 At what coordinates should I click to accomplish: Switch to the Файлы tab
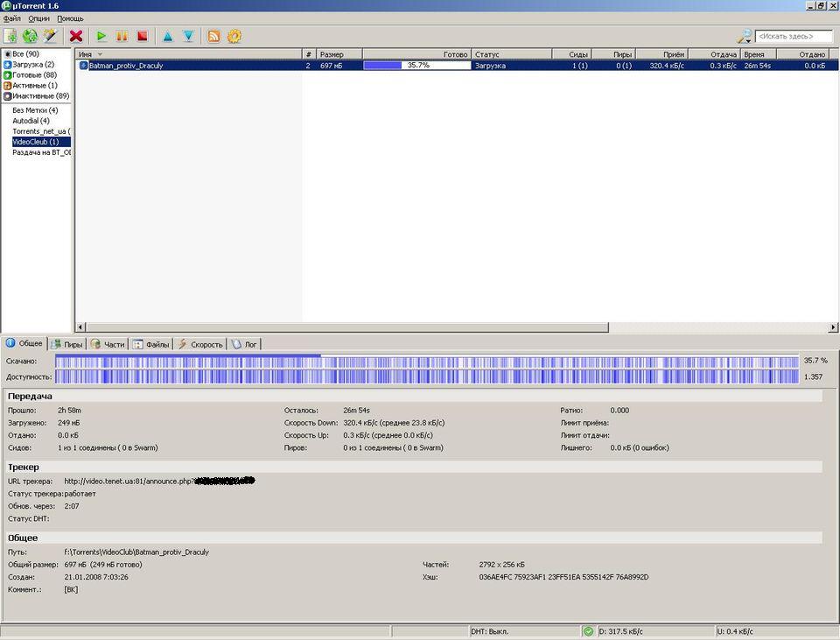click(x=151, y=344)
